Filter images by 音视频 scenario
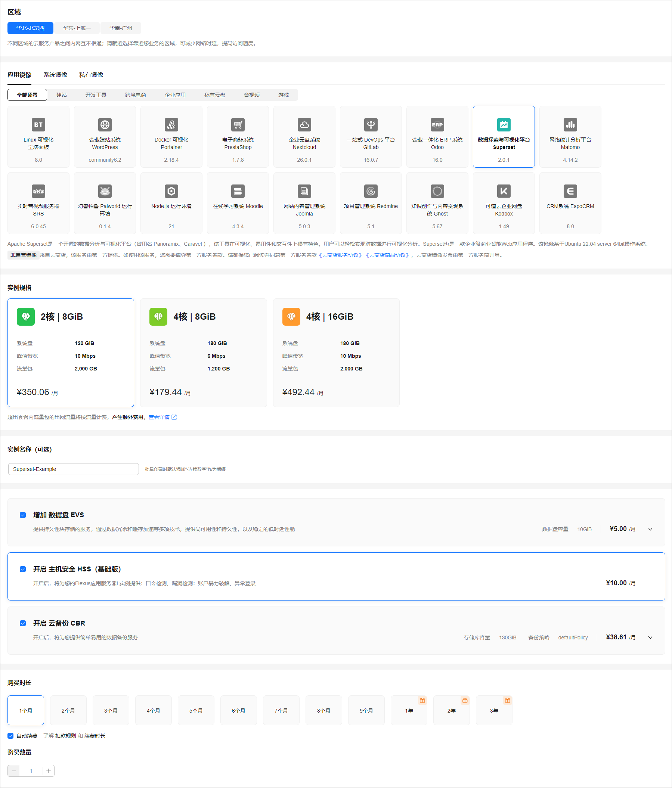This screenshot has width=672, height=788. coord(251,95)
